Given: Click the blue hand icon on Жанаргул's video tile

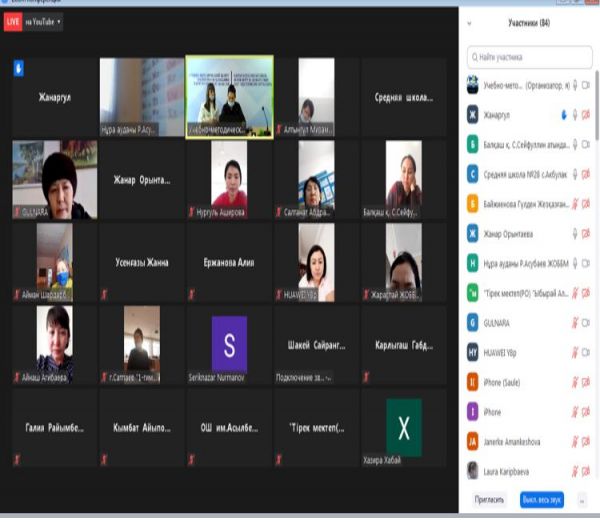Looking at the screenshot, I should 17,69.
